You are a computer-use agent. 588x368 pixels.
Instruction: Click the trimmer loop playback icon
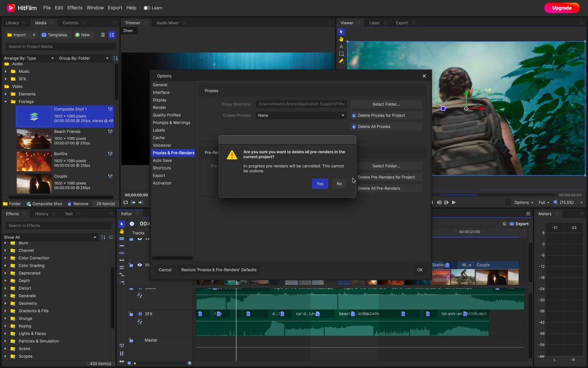pos(126,202)
